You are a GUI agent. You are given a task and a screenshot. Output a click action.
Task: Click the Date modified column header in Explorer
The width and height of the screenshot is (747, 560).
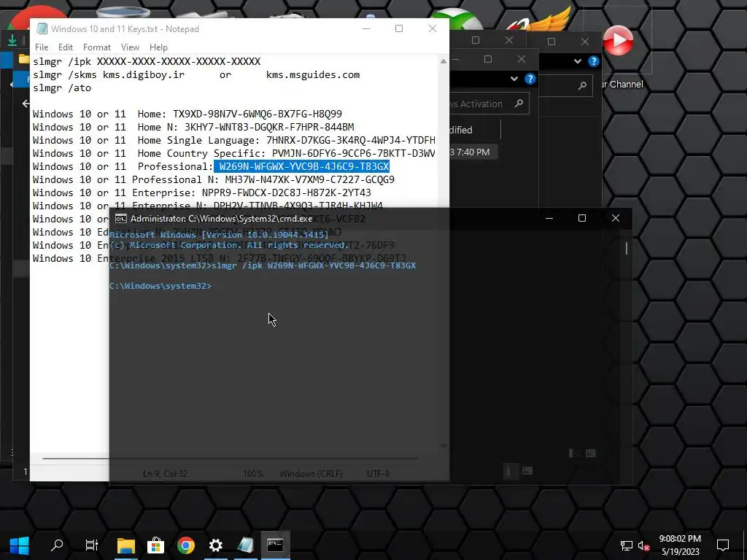coord(474,130)
